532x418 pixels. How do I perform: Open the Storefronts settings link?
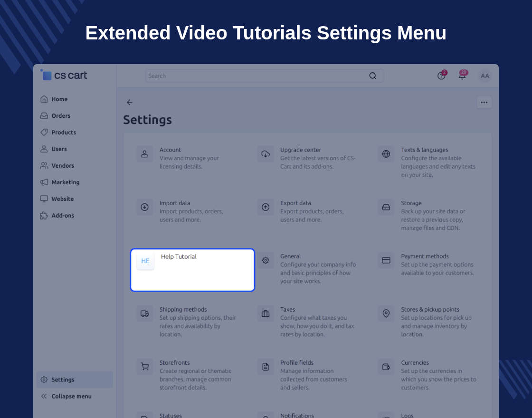click(x=175, y=363)
